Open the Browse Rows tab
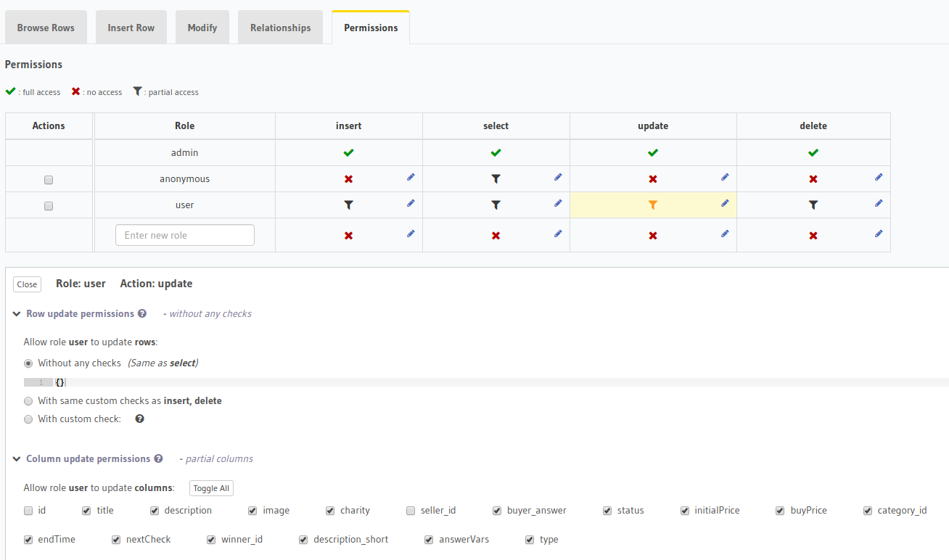Screen dimensions: 949x560 click(x=46, y=28)
